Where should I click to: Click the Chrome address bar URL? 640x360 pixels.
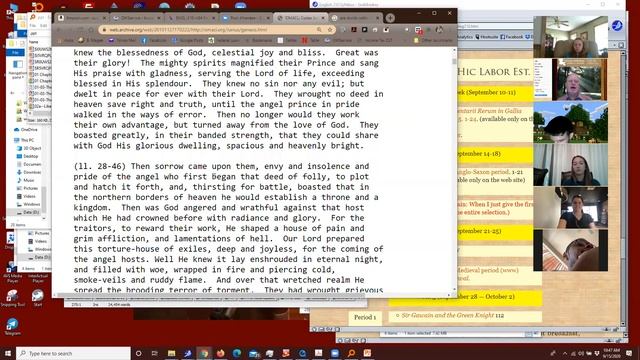pos(188,30)
